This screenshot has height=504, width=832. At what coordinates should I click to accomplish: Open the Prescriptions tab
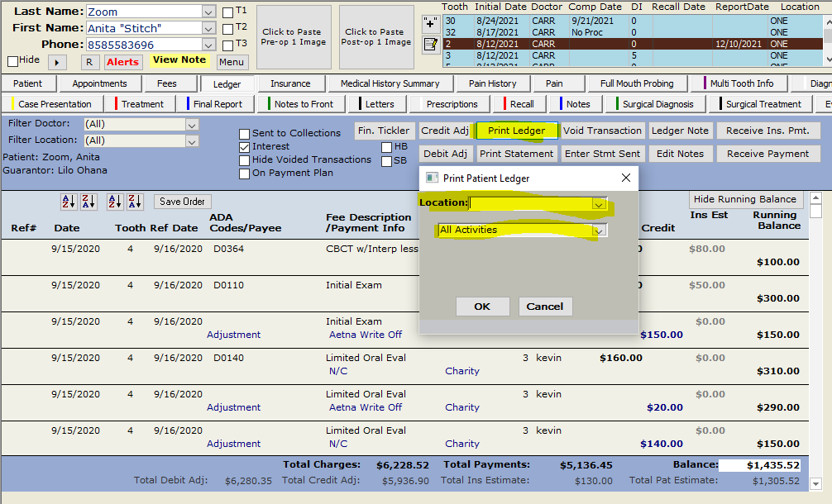[x=452, y=104]
